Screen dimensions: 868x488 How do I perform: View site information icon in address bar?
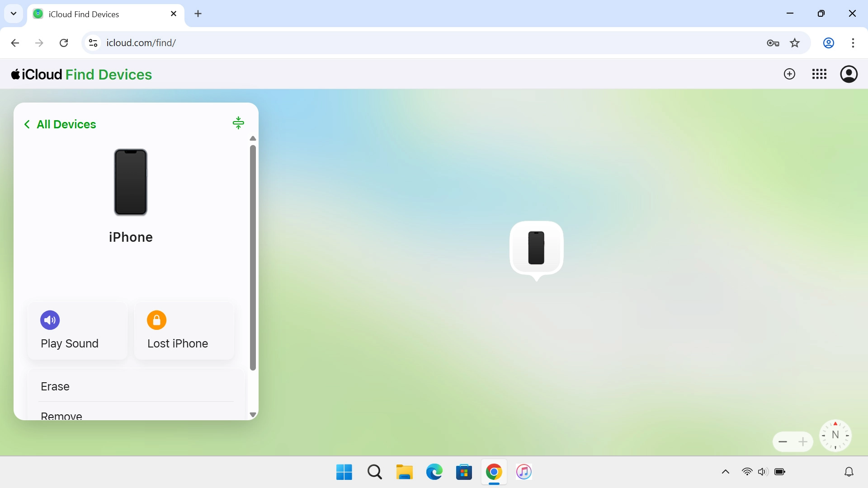point(93,43)
